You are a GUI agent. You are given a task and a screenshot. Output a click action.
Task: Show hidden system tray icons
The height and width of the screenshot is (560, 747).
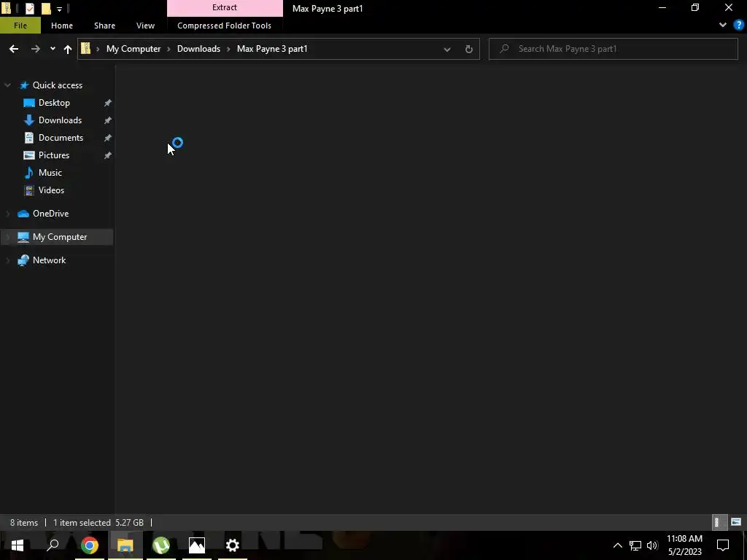pos(617,545)
